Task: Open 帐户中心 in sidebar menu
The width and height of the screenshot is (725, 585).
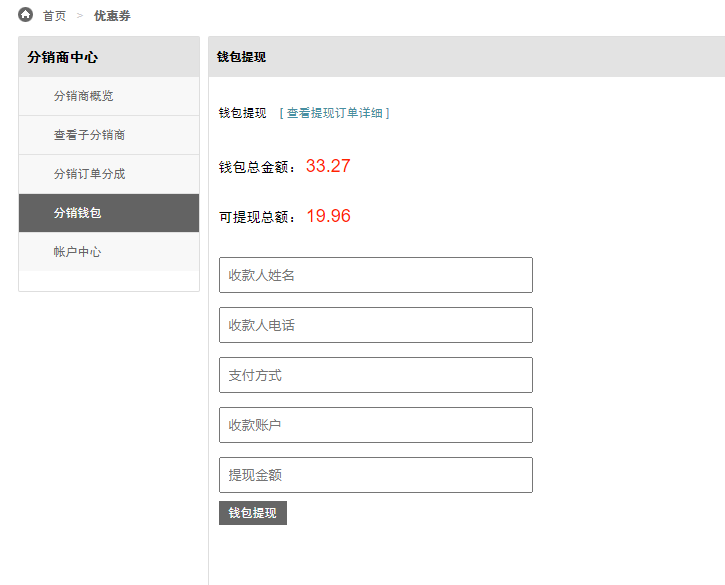Action: [x=109, y=252]
